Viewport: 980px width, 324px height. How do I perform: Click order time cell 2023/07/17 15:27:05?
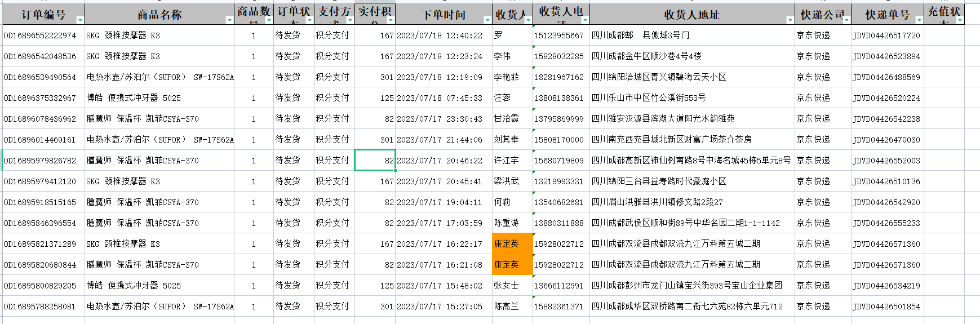[x=444, y=306]
